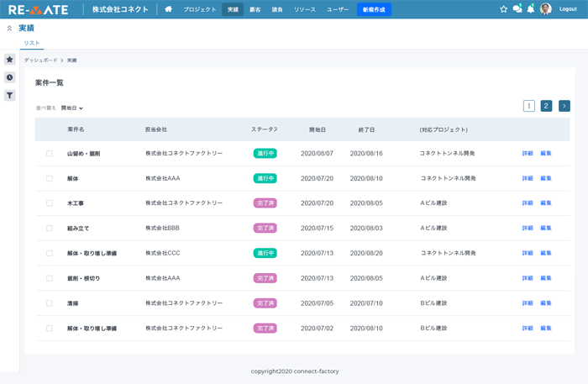
Task: Open the filter funnel icon in sidebar
Action: pos(9,96)
